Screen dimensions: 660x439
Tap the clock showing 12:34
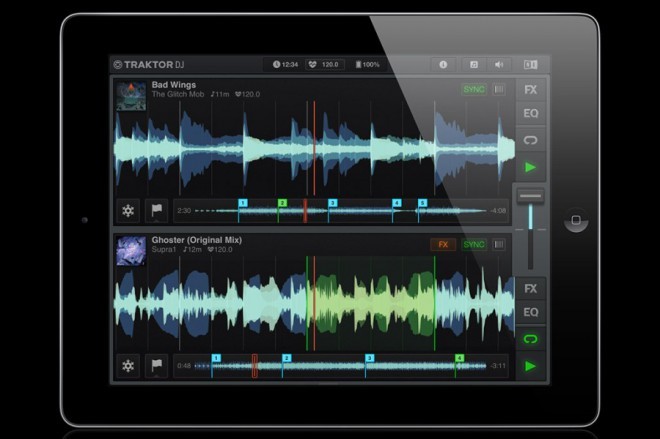click(285, 64)
